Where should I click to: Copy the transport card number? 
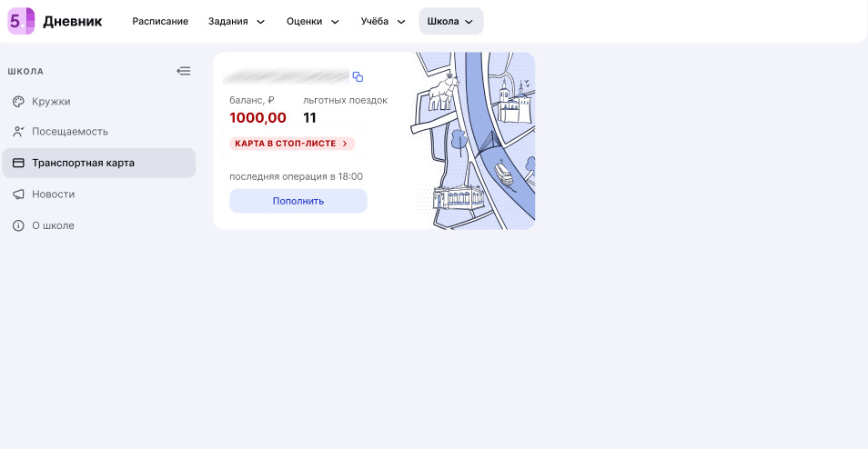point(358,77)
